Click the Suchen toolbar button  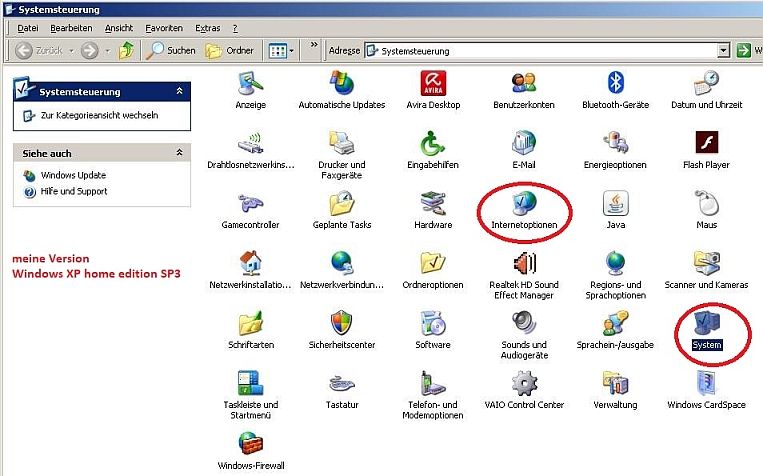pyautogui.click(x=172, y=50)
